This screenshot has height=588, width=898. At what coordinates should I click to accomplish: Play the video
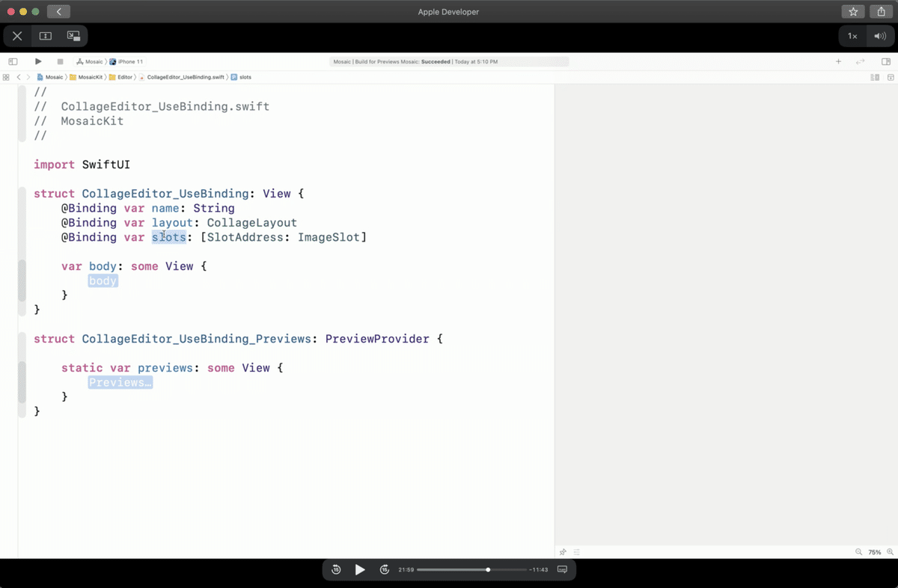(x=360, y=570)
